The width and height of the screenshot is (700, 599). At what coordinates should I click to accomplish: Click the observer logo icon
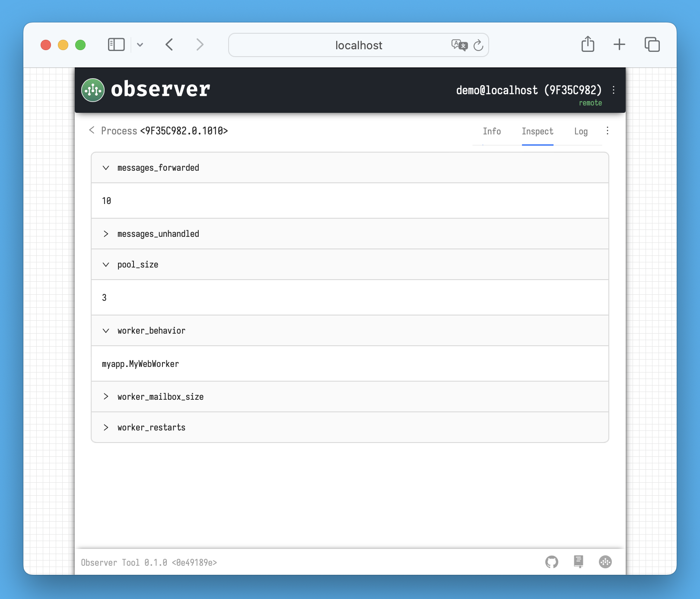tap(93, 90)
